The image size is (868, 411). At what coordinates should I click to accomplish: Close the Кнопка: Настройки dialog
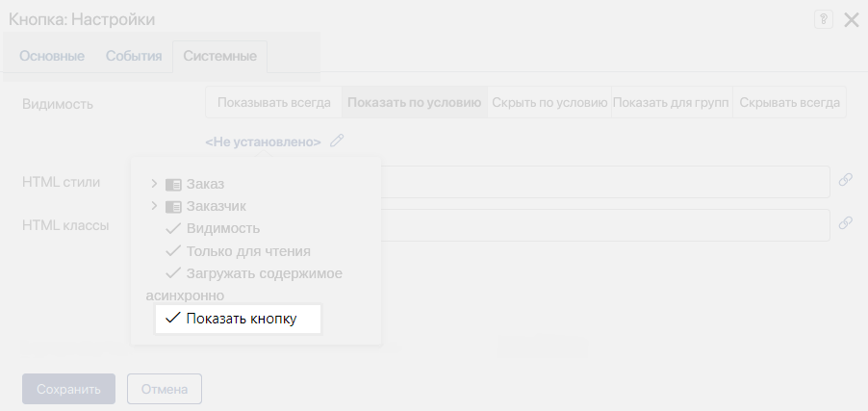[852, 20]
